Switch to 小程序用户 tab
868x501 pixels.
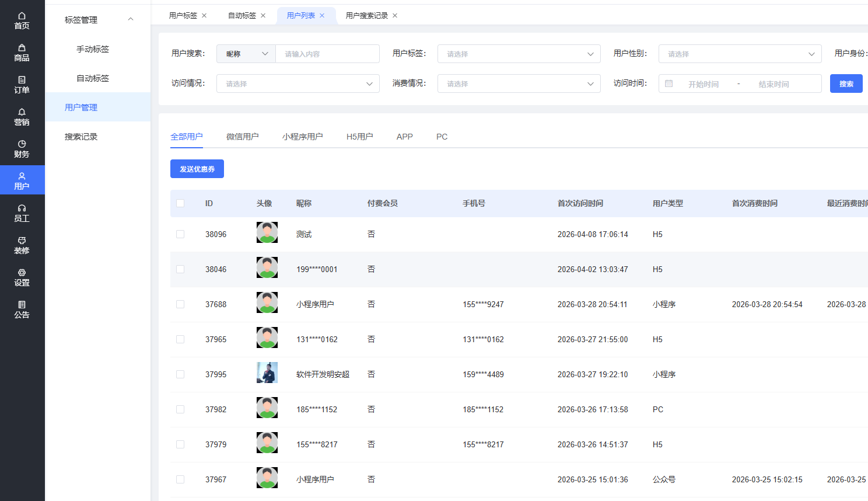click(x=302, y=137)
